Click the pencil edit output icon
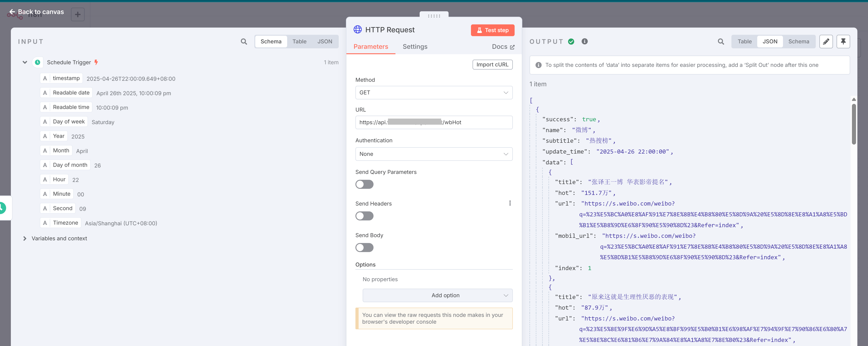This screenshot has height=346, width=868. click(825, 41)
